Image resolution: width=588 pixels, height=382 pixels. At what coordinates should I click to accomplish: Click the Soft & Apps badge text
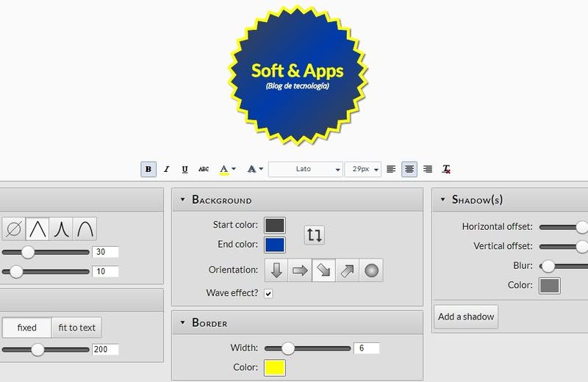(x=298, y=71)
